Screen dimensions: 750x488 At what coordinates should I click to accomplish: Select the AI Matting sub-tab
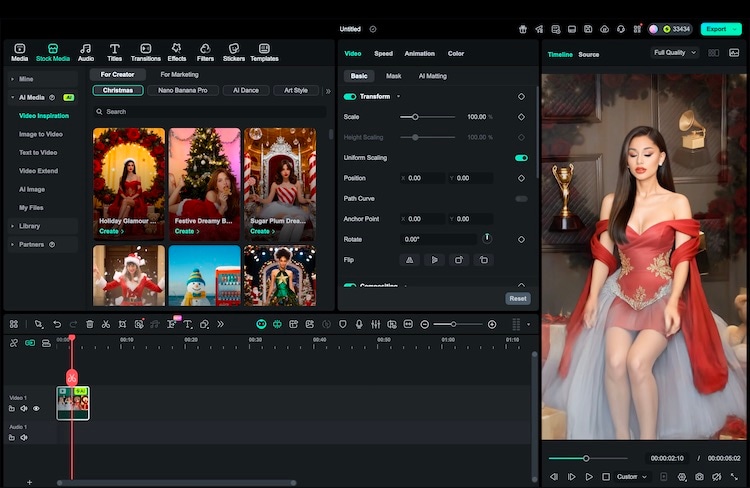pos(432,76)
